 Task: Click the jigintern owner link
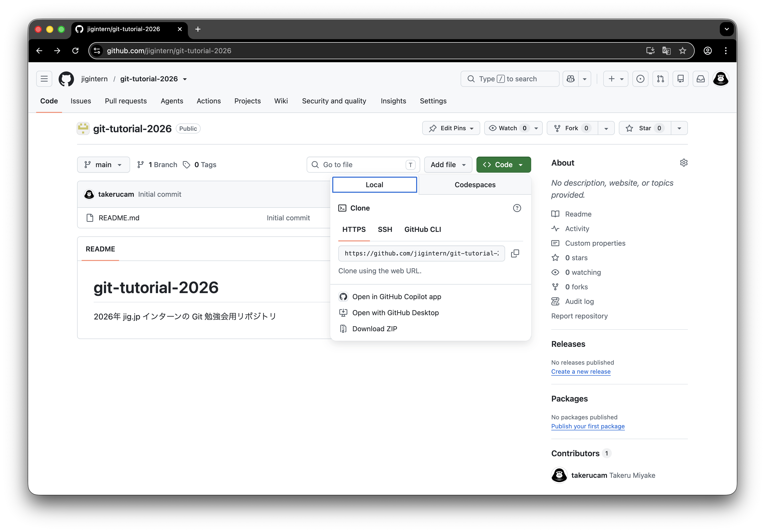[94, 79]
